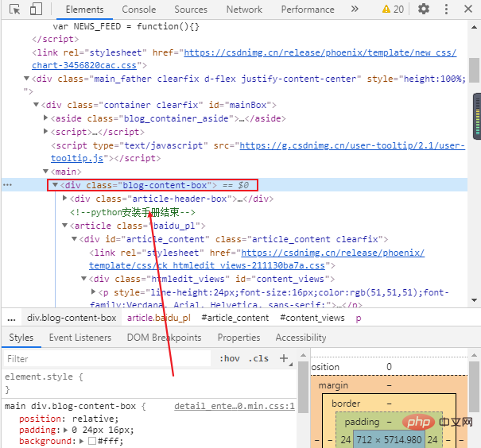The width and height of the screenshot is (481, 448).
Task: Show earlier breadcrumbs with ellipsis
Action: [x=11, y=319]
